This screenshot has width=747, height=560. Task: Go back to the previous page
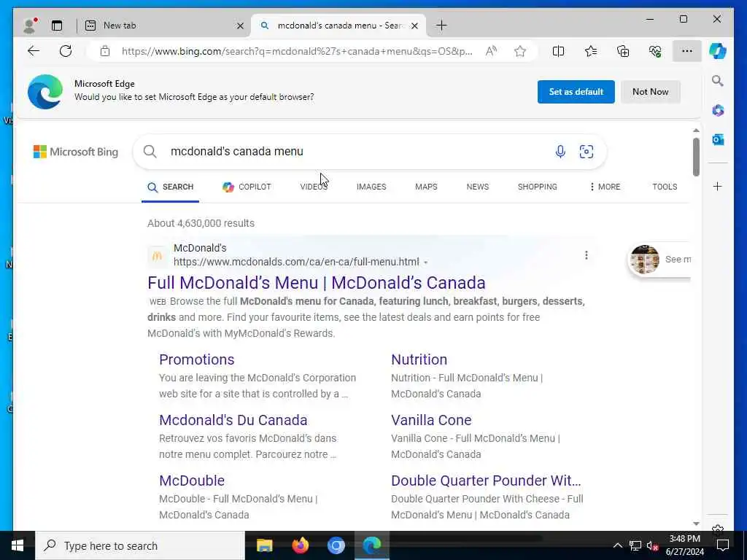[34, 51]
